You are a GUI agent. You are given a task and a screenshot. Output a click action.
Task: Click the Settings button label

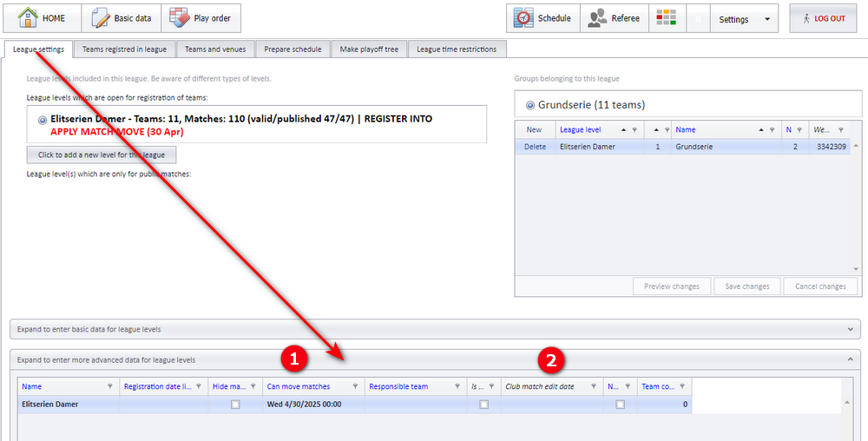tap(733, 19)
